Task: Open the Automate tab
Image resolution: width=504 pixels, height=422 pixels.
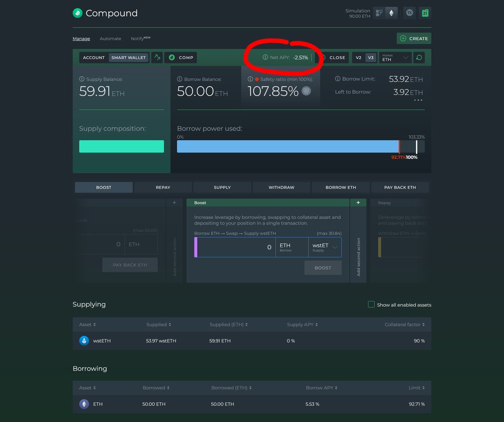Action: [110, 39]
